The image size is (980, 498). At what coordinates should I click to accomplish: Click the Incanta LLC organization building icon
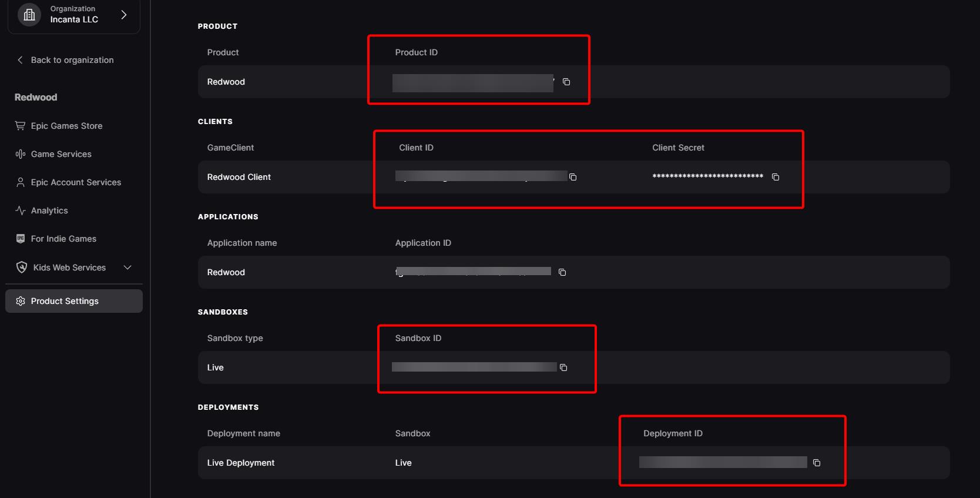(x=29, y=14)
